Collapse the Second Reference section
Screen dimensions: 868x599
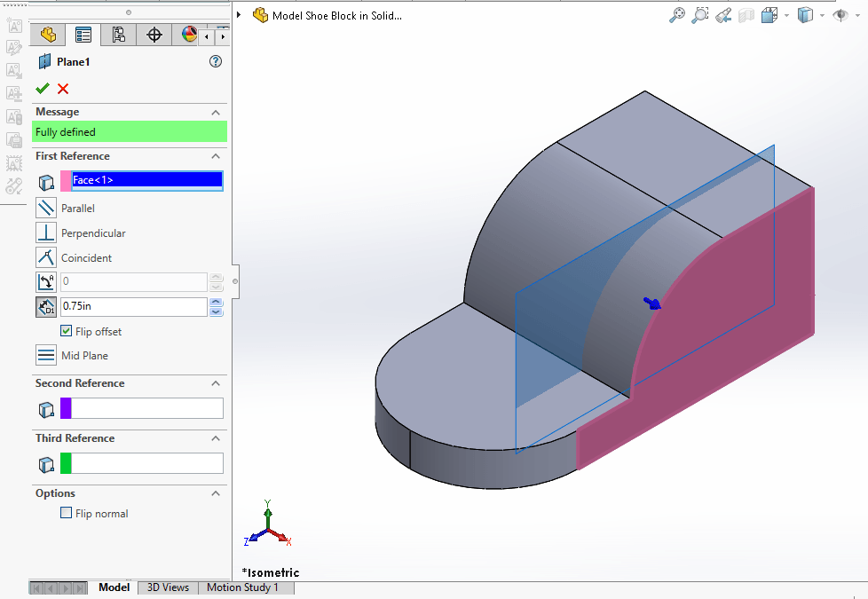215,383
